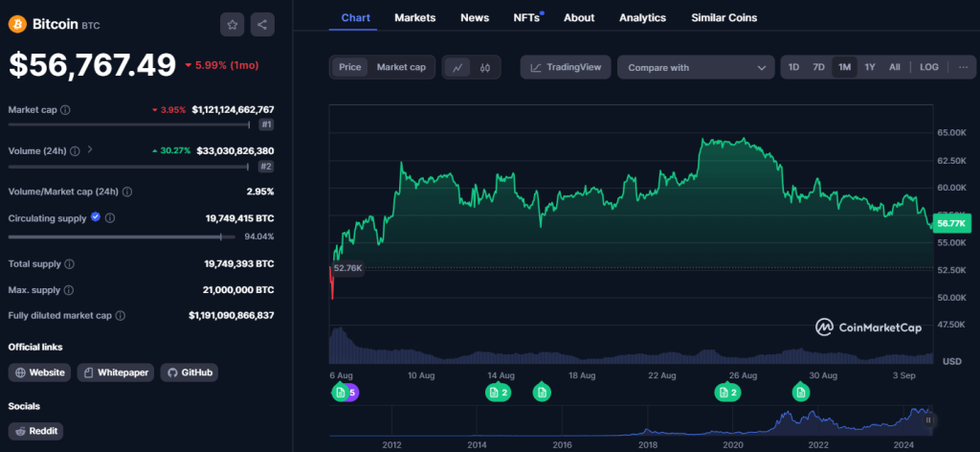
Task: Click the verified badge beside Circulating supply
Action: click(x=96, y=217)
